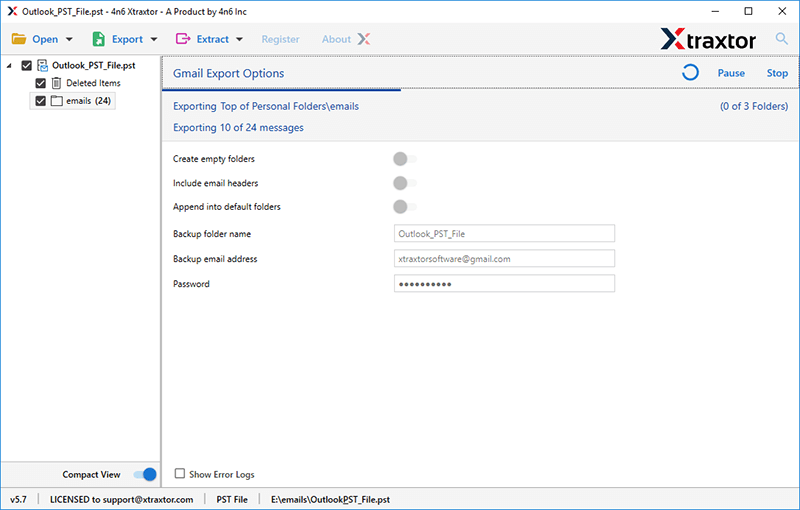Uncheck the emails (24) checkbox
The height and width of the screenshot is (510, 800).
pos(41,100)
